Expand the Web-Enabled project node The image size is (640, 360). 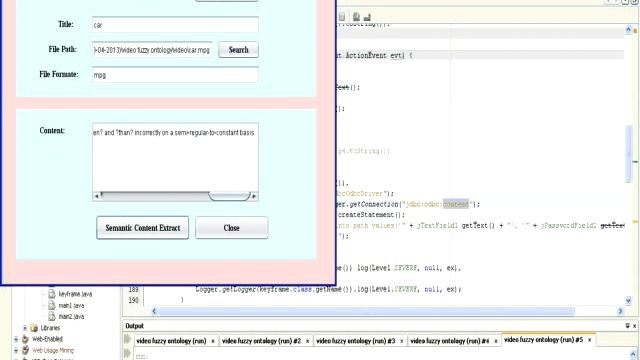(x=16, y=339)
